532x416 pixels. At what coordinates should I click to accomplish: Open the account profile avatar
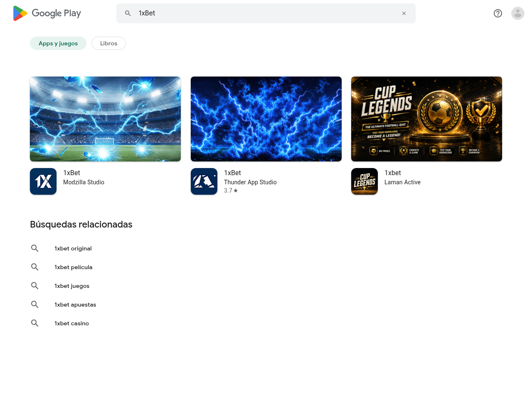pos(518,13)
